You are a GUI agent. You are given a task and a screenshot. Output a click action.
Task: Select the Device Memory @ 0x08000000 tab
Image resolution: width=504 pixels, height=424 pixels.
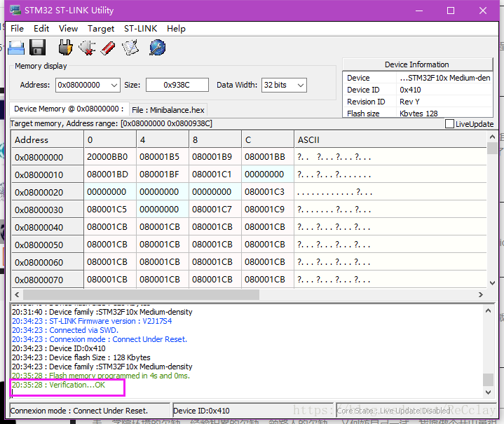(69, 109)
